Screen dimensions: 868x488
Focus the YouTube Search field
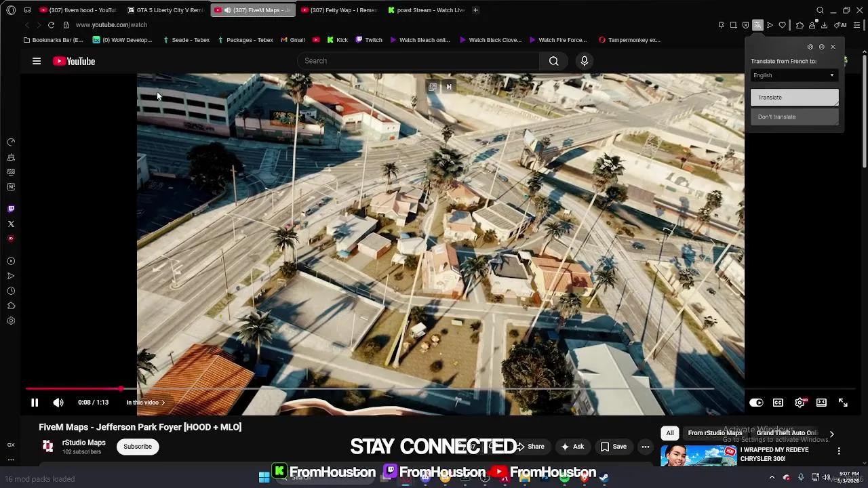[419, 61]
